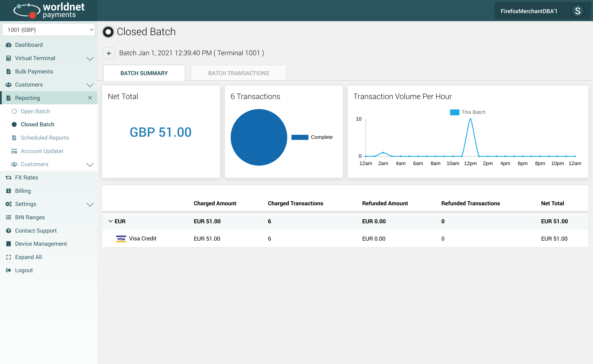
Task: Click the BIN Ranges list icon
Action: tap(8, 217)
